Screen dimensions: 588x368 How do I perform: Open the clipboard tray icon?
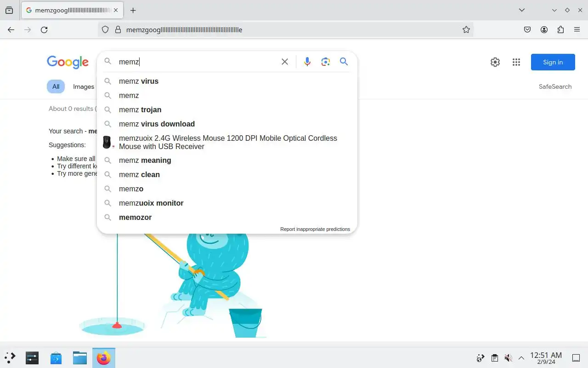(x=494, y=358)
